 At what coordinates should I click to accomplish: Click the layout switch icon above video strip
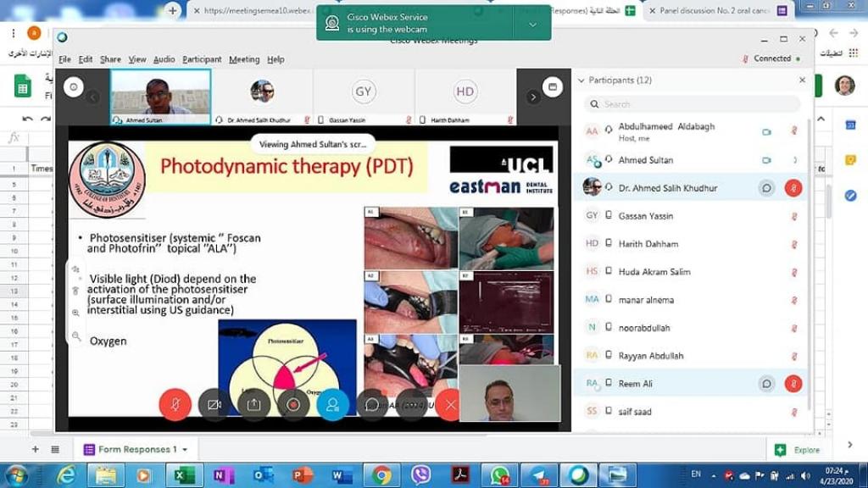point(552,86)
